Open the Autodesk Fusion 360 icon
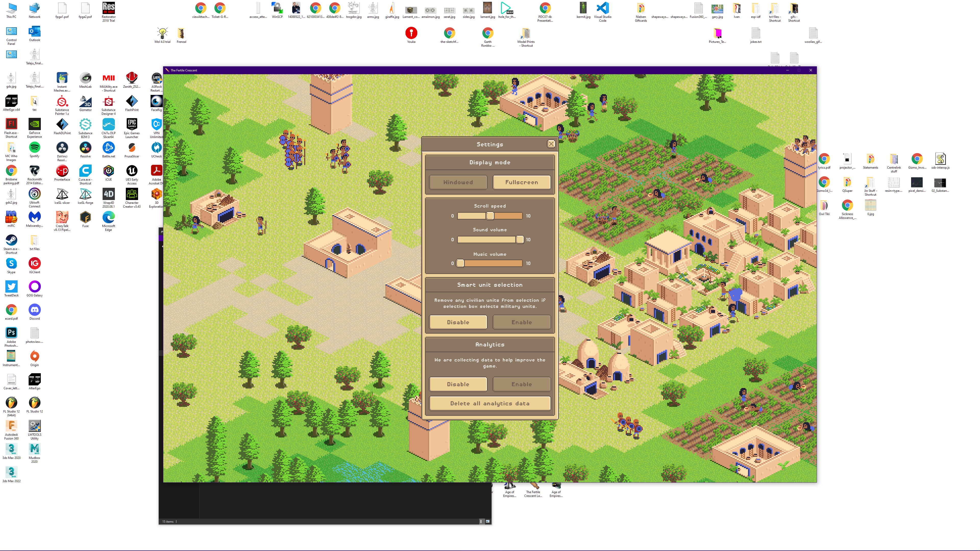Viewport: 980px width, 551px height. tap(11, 430)
